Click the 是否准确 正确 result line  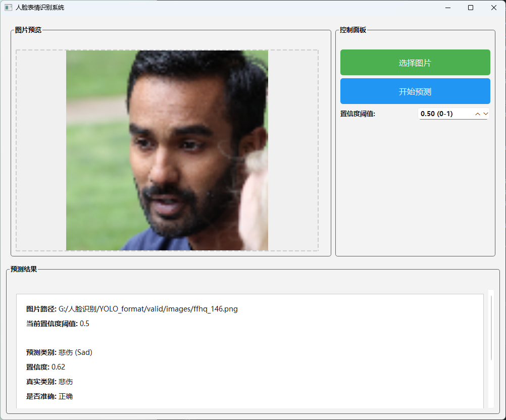(x=49, y=396)
